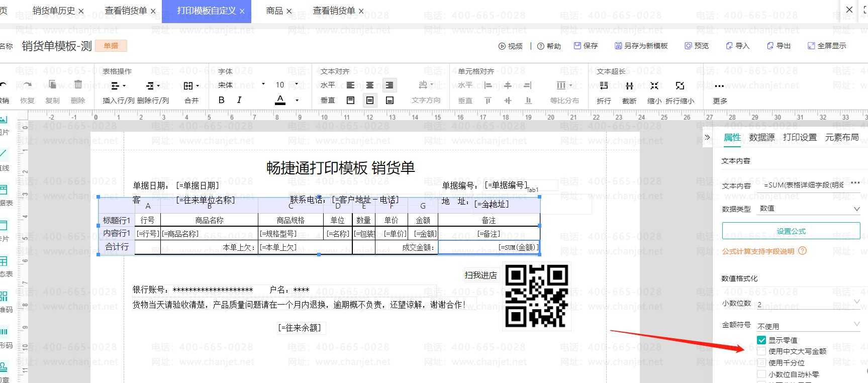Open 公式计算支持字段说明 link
Screen dimensions: 868x383
point(758,251)
